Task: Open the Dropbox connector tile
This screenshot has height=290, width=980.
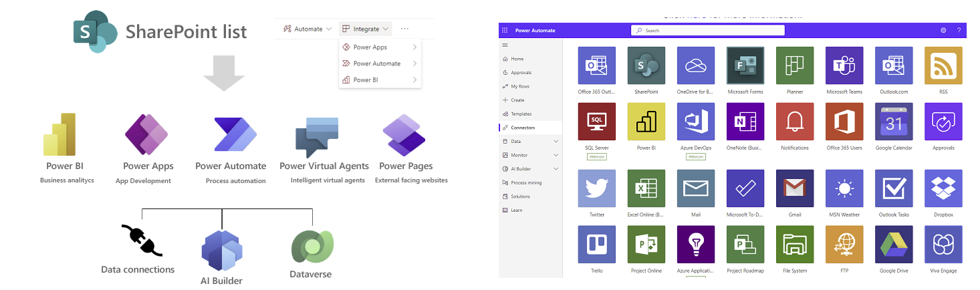Action: click(x=943, y=188)
